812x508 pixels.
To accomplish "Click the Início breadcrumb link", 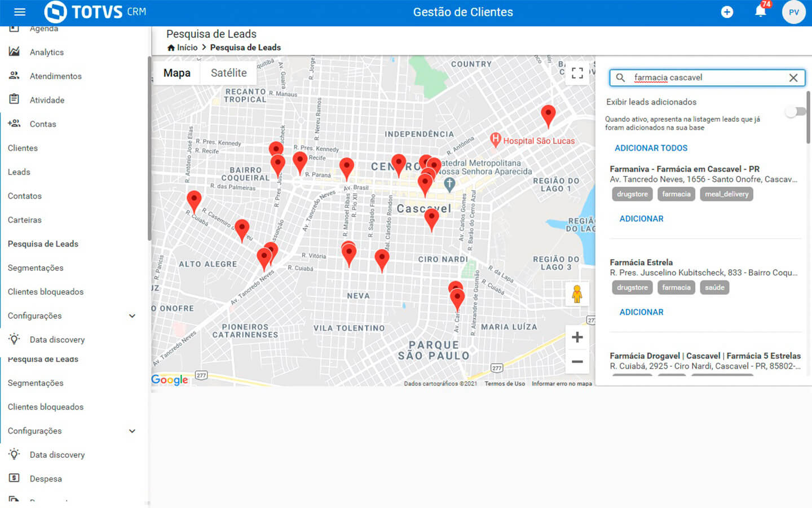I will point(187,47).
